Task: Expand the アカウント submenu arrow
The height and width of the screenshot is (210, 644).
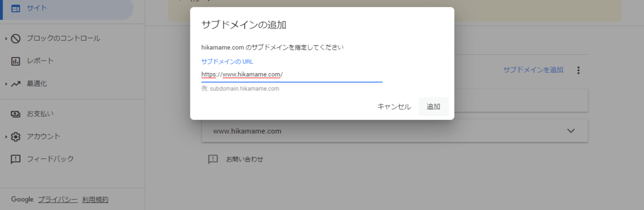Action: pos(6,136)
